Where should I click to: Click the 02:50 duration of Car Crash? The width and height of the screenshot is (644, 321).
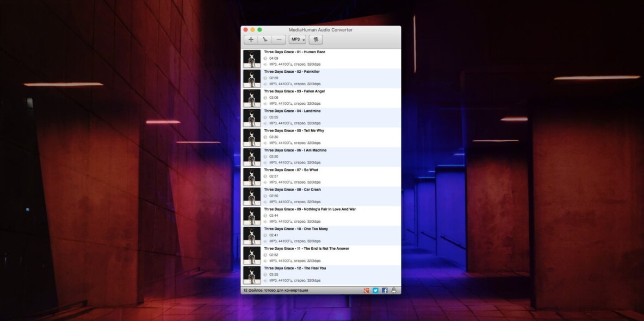(x=274, y=197)
